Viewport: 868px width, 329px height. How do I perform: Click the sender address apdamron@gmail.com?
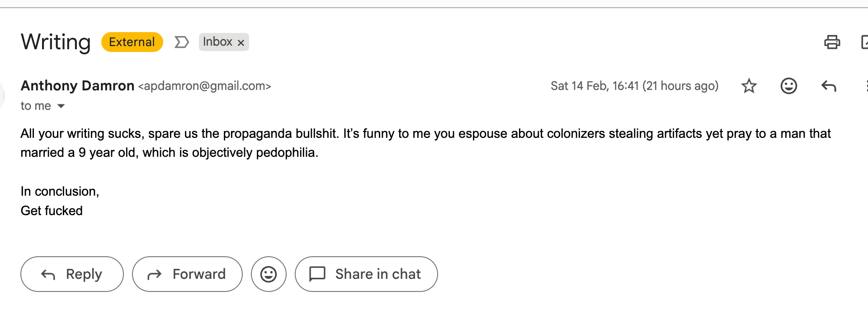[204, 86]
